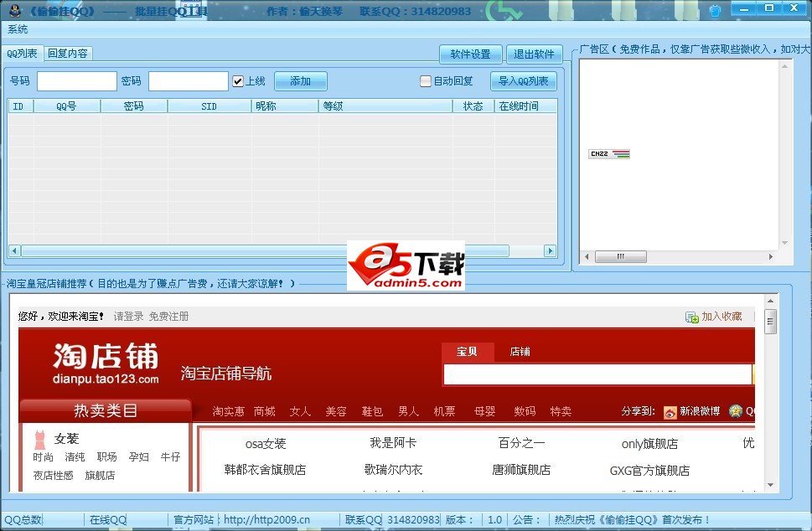Image resolution: width=812 pixels, height=531 pixels.
Task: Open the 淘实惠 navigation item
Action: 229,411
